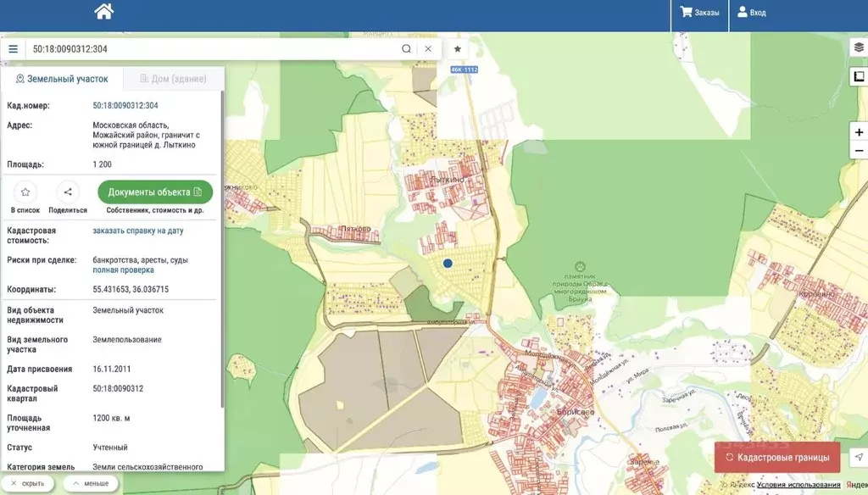Viewport: 868px width, 495px height.
Task: Click the magnifier search icon
Action: click(406, 49)
